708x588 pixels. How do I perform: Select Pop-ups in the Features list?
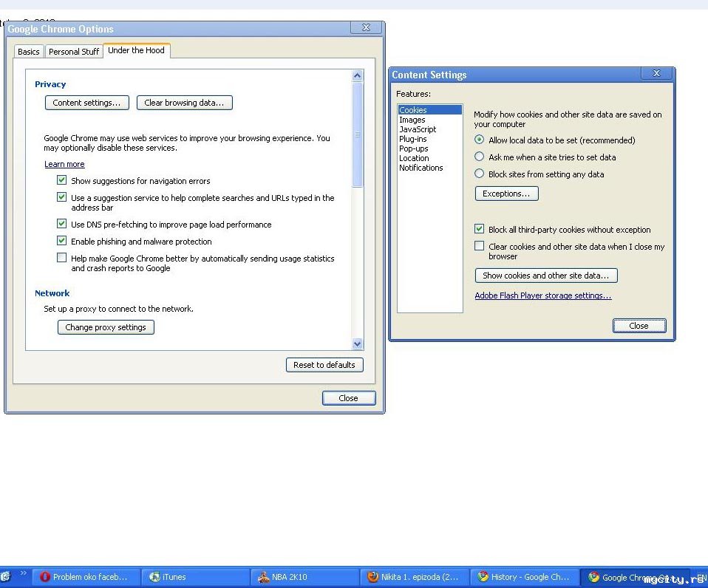coord(429,148)
